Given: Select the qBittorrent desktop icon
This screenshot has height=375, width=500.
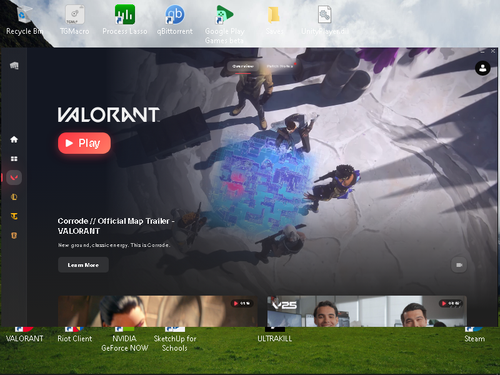Looking at the screenshot, I should [175, 20].
